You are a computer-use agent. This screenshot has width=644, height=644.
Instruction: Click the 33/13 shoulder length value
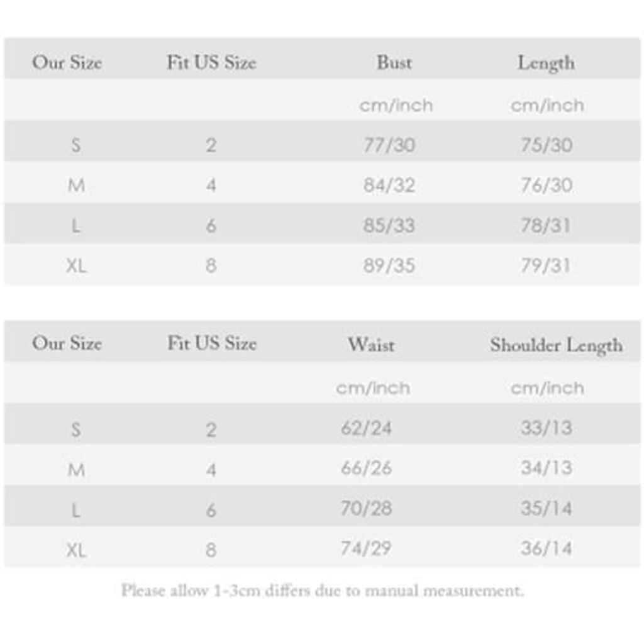pyautogui.click(x=546, y=428)
